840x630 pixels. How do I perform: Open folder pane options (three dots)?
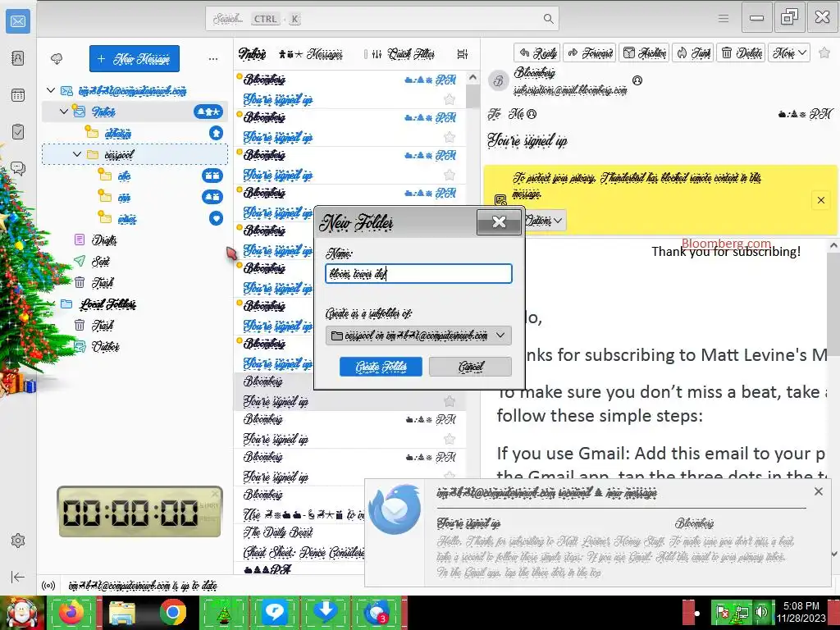click(x=213, y=58)
